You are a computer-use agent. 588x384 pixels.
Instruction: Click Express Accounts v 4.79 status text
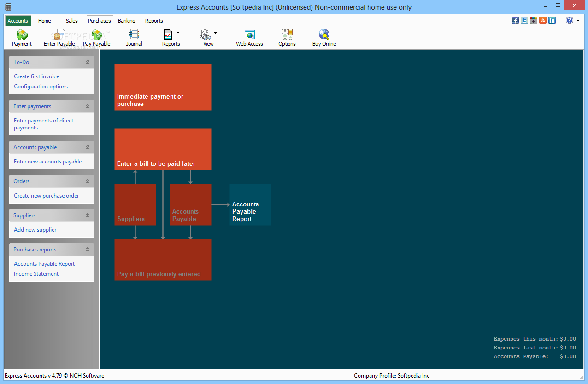[54, 376]
